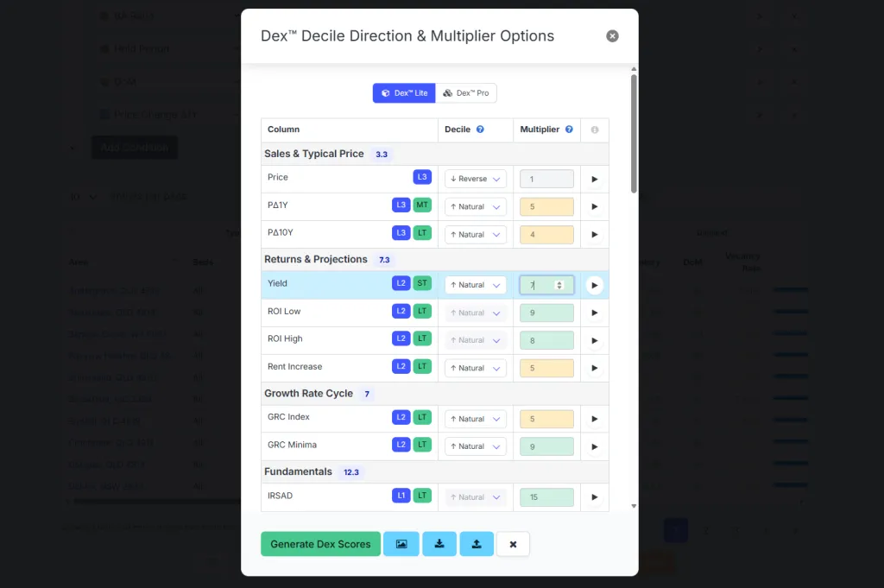The image size is (884, 588).
Task: Edit GRC Index multiplier field
Action: point(546,419)
